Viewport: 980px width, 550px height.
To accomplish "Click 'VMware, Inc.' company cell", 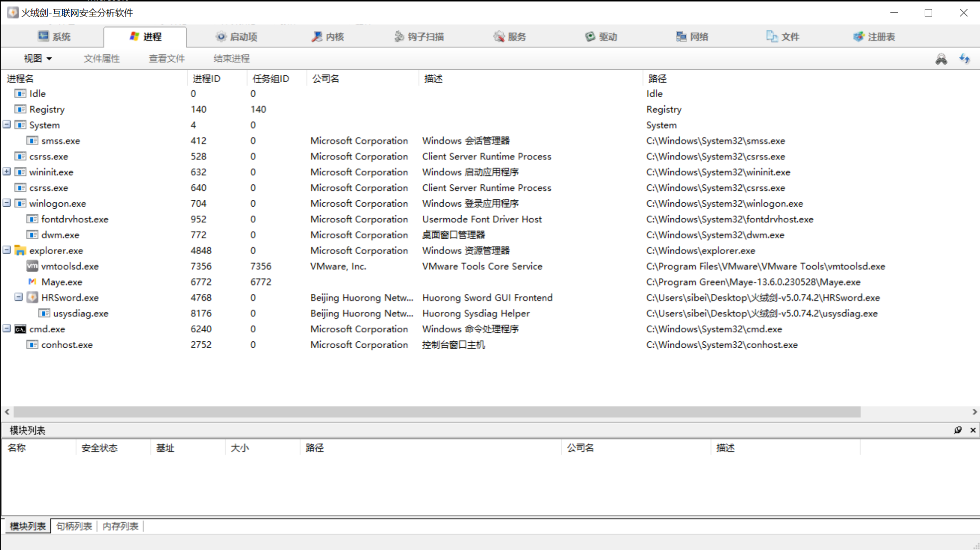I will click(338, 267).
